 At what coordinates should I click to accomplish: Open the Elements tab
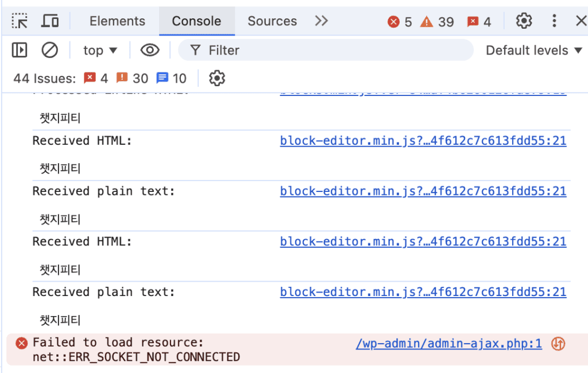(x=117, y=21)
